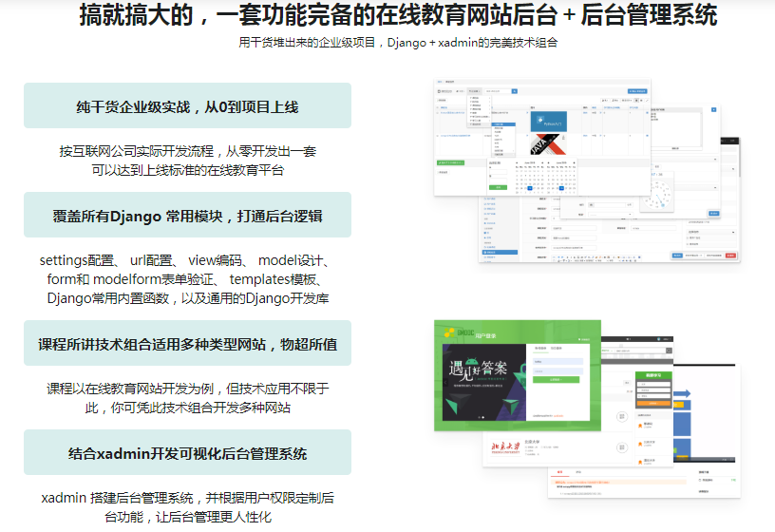Click the username field in login form
The image size is (775, 532).
pos(558,361)
